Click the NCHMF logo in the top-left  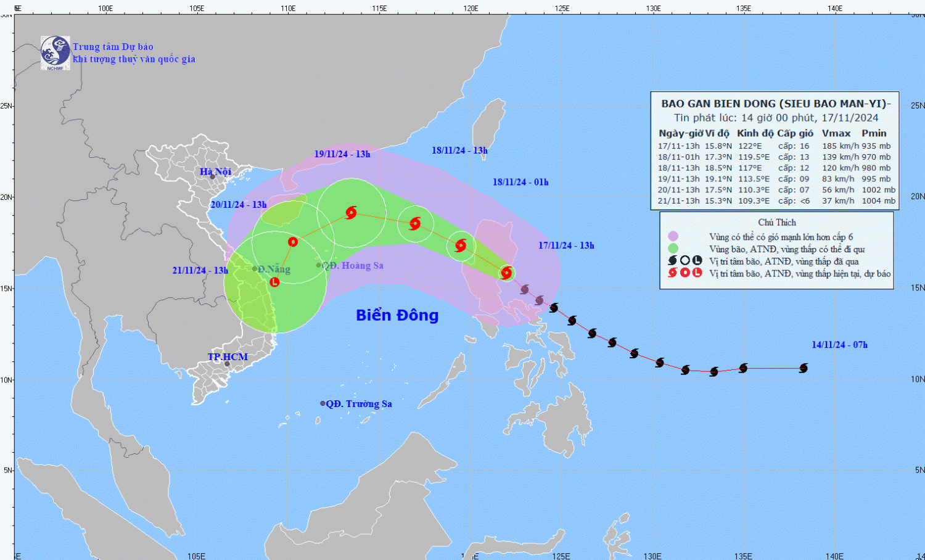click(55, 52)
